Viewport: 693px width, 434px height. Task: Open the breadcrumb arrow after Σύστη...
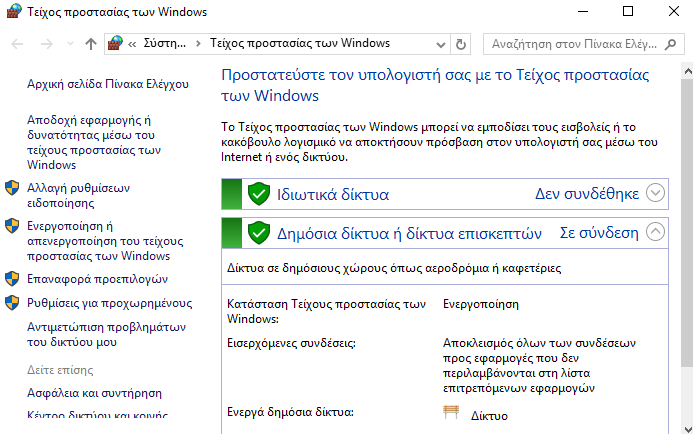[198, 44]
